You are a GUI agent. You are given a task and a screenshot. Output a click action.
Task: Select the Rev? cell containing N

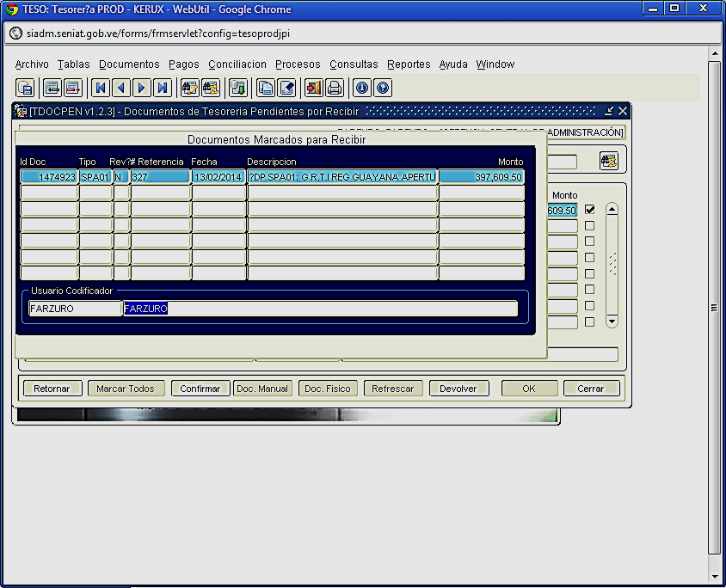(120, 177)
